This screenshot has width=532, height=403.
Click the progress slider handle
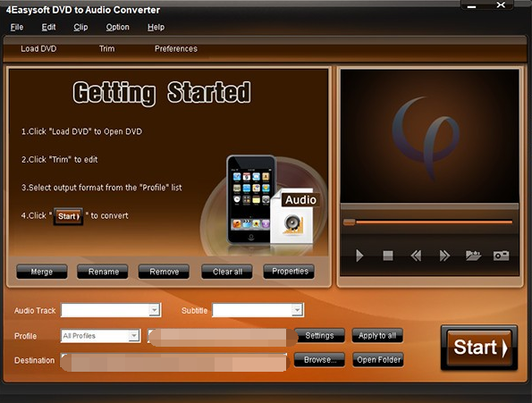click(349, 222)
